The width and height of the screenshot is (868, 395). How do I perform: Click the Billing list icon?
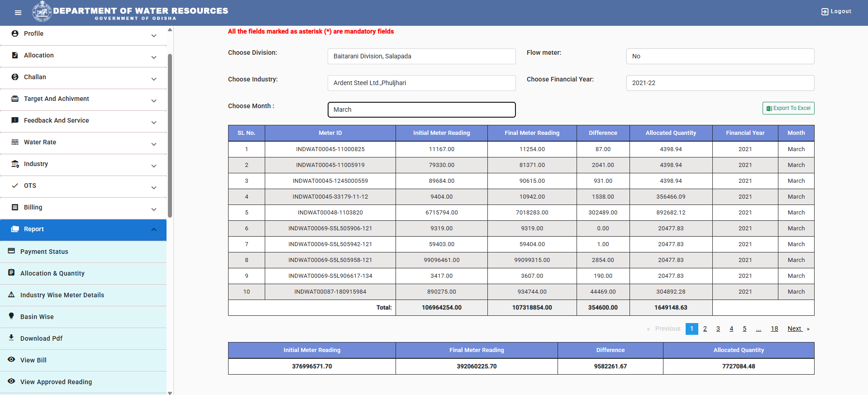[15, 207]
